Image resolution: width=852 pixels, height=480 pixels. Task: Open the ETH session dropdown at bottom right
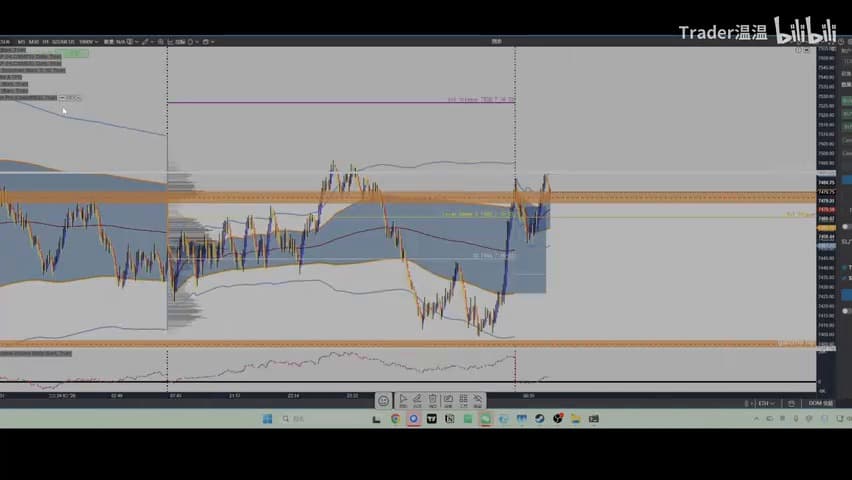click(x=766, y=403)
